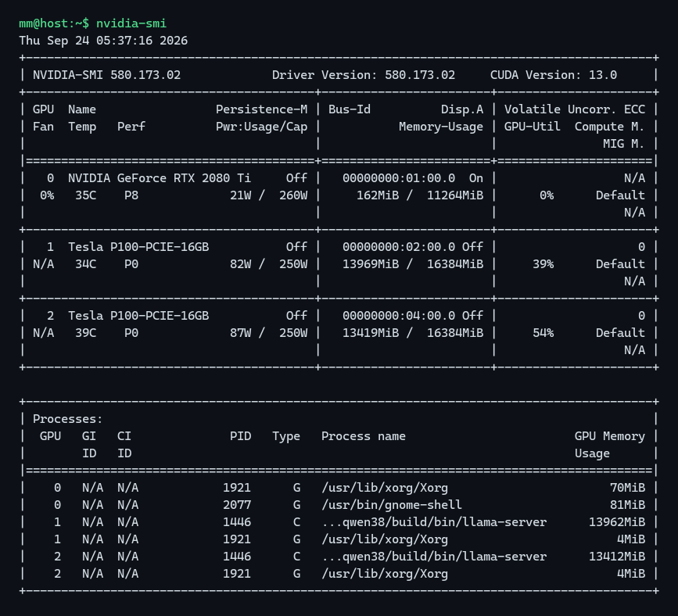
Task: Click the '39%' GPU utilization value
Action: 543,264
